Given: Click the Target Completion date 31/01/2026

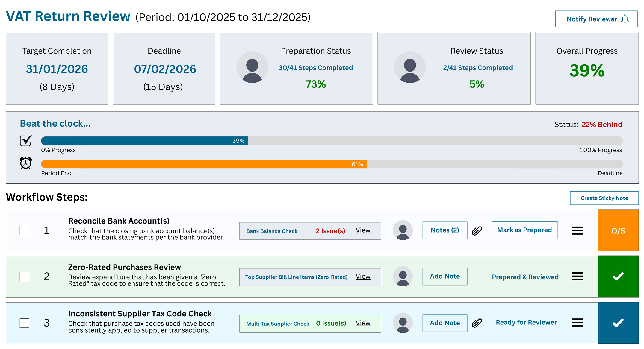Looking at the screenshot, I should [57, 69].
